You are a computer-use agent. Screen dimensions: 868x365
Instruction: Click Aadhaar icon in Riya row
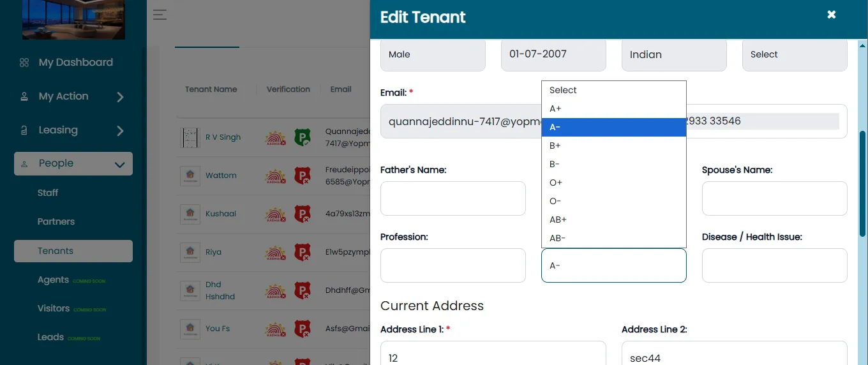pyautogui.click(x=275, y=252)
